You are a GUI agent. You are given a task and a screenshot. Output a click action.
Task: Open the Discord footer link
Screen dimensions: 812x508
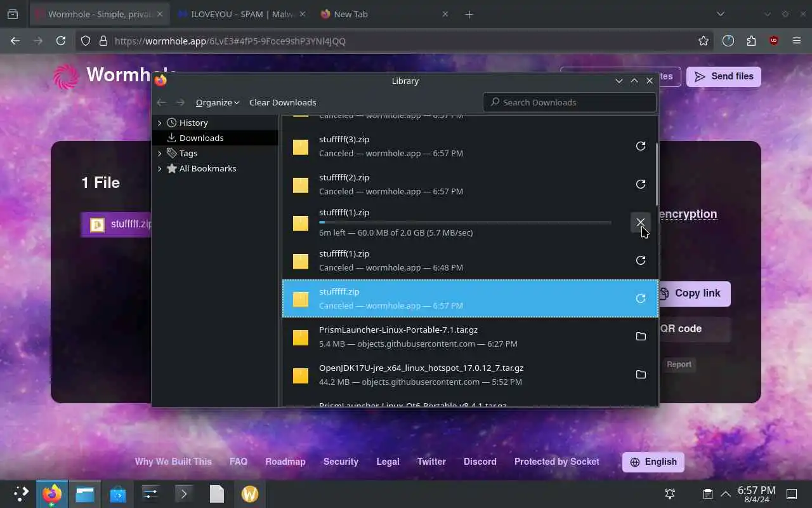coord(480,462)
